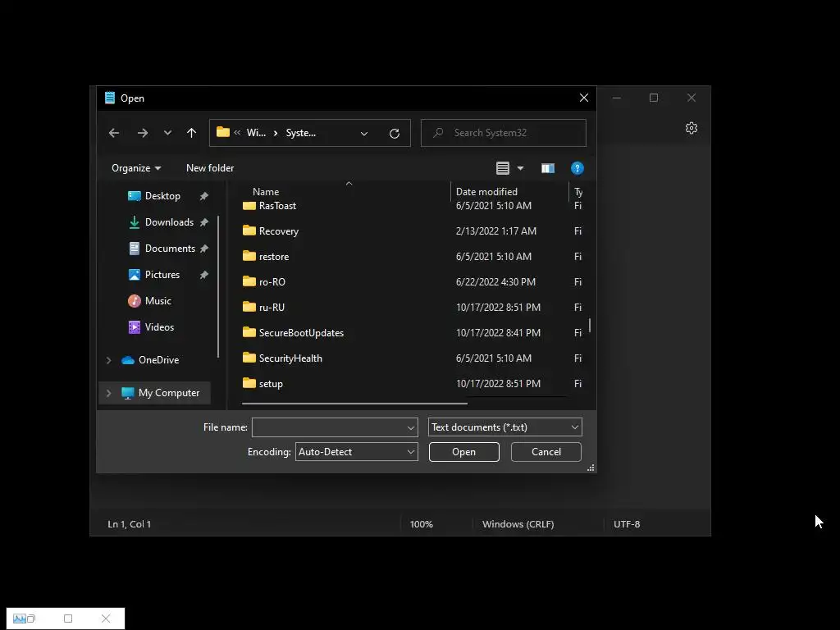The image size is (840, 630).
Task: Click the image icon in bottom-left mini window
Action: 20,619
